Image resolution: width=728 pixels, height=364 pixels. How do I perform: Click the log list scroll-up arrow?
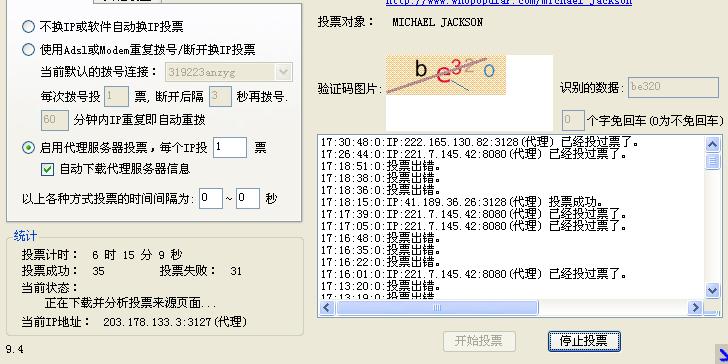[713, 144]
